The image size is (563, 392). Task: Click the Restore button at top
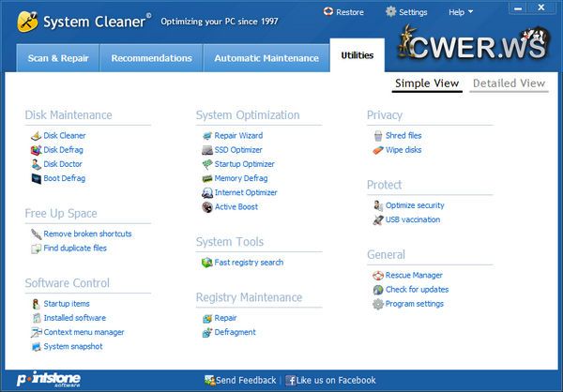(342, 12)
